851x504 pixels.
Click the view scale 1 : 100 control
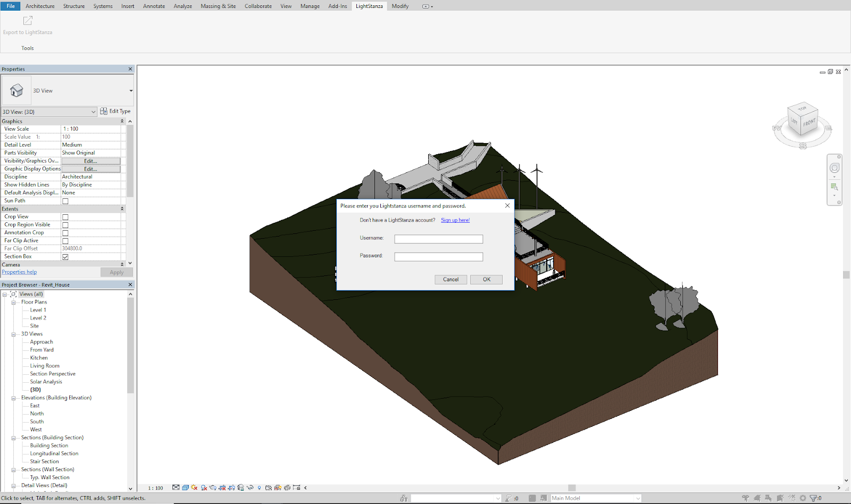(155, 488)
